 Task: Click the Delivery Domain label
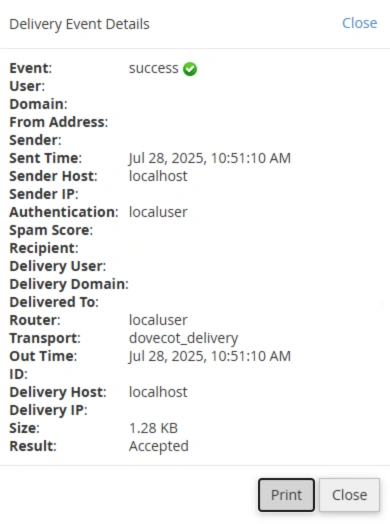pyautogui.click(x=69, y=284)
